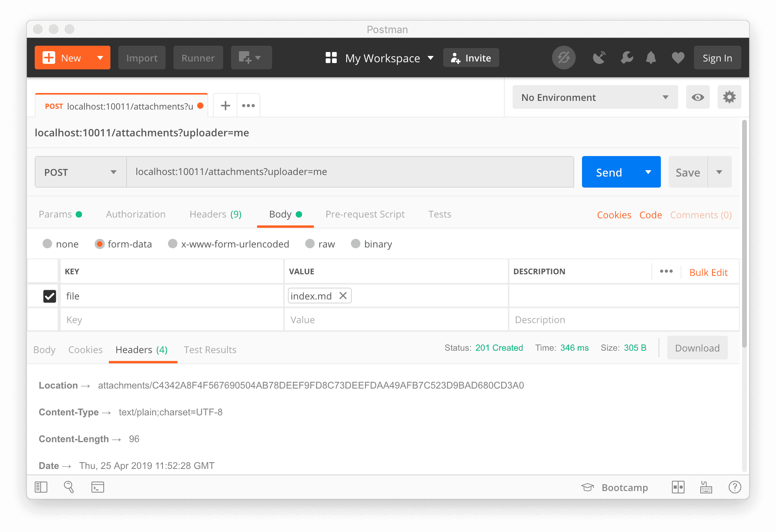
Task: Click the sync status icon
Action: point(563,58)
